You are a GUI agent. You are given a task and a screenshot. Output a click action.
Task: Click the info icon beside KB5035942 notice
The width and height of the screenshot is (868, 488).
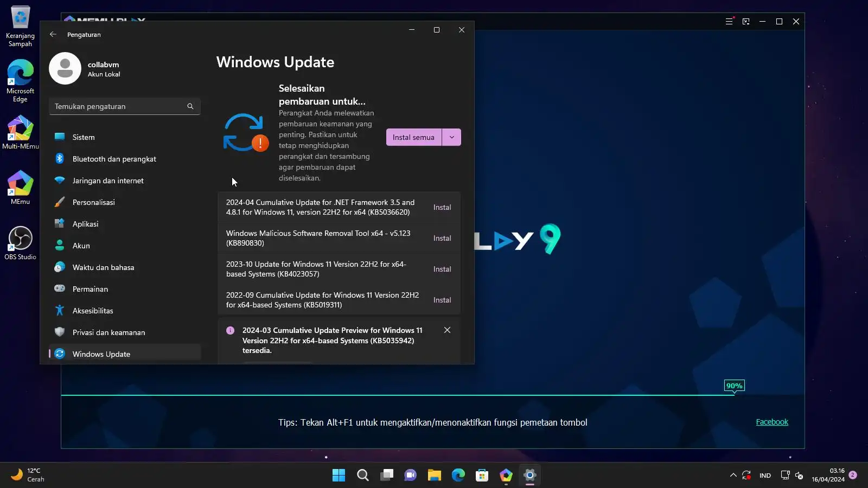(x=231, y=330)
